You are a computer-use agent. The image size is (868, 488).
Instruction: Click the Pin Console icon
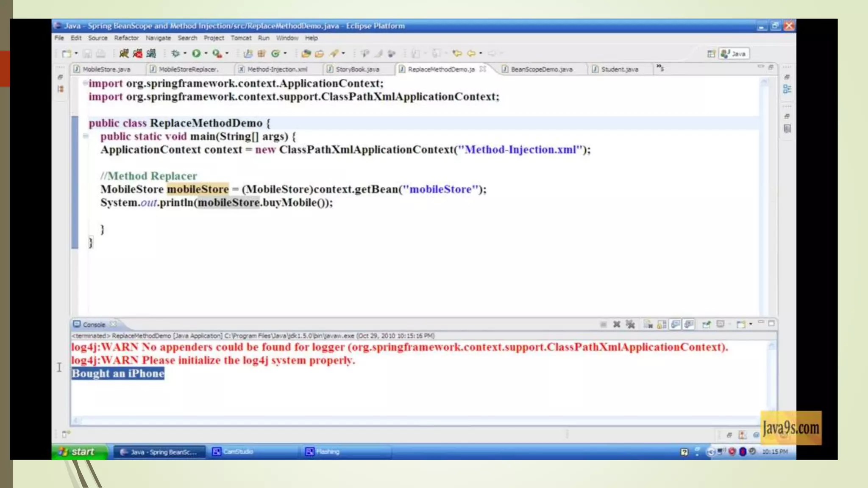[706, 324]
